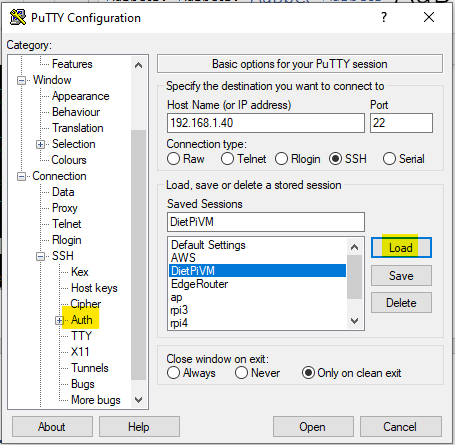
Task: Collapse the Connection tree node
Action: coord(21,176)
